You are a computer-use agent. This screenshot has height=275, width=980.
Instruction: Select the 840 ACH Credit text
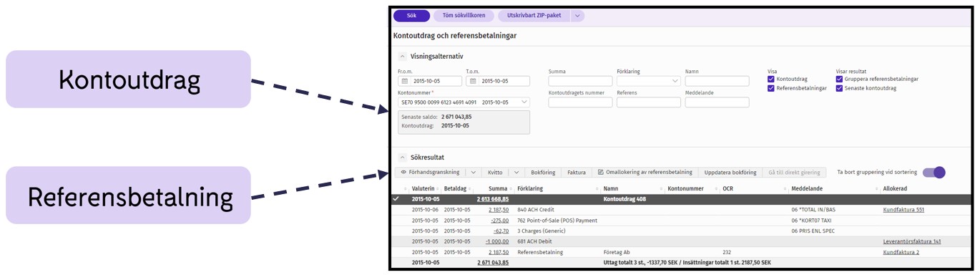pyautogui.click(x=536, y=210)
